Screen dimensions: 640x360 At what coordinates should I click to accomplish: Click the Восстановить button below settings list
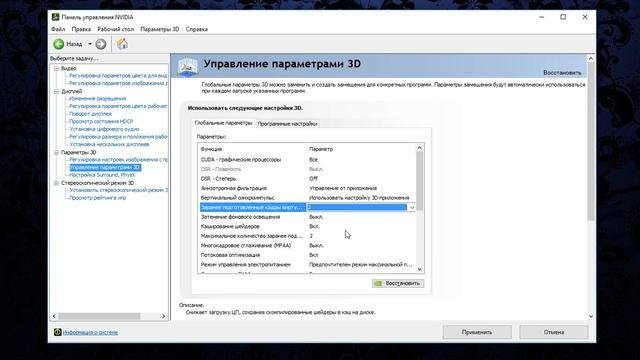click(398, 283)
